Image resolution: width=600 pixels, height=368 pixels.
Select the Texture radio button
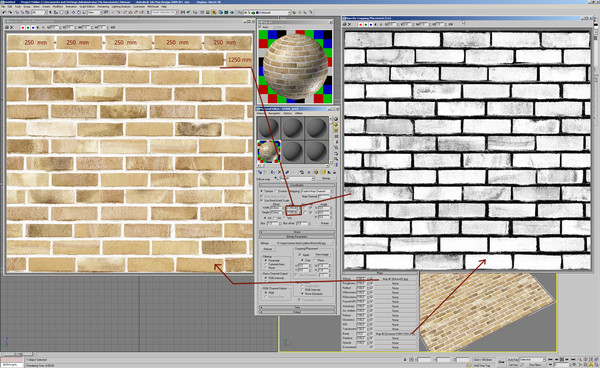pos(262,191)
